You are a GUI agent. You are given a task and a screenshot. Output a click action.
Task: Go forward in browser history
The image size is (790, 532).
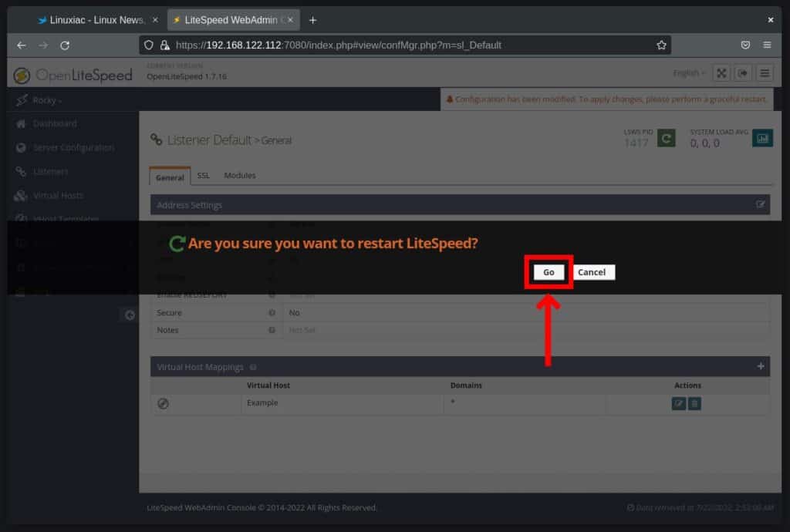(x=43, y=45)
